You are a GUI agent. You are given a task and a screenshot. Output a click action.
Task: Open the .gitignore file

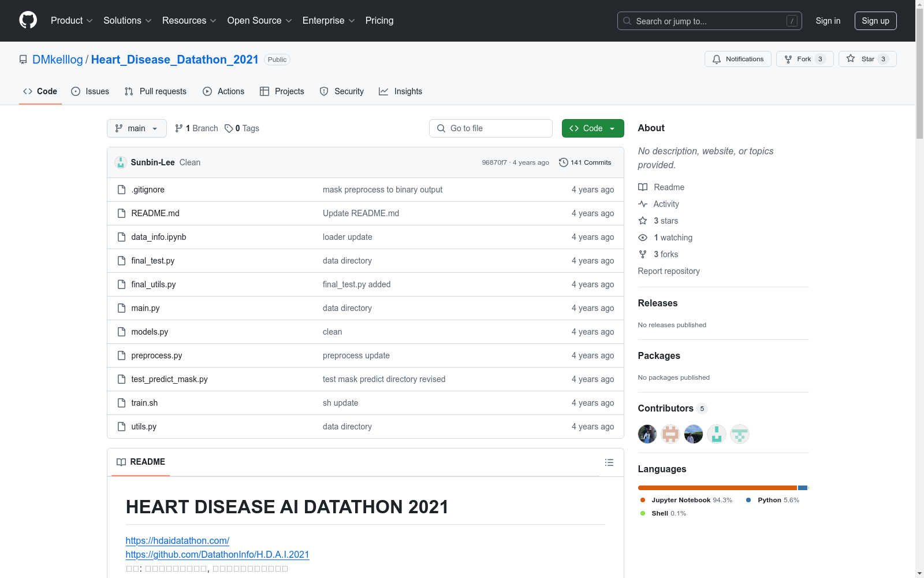coord(148,190)
